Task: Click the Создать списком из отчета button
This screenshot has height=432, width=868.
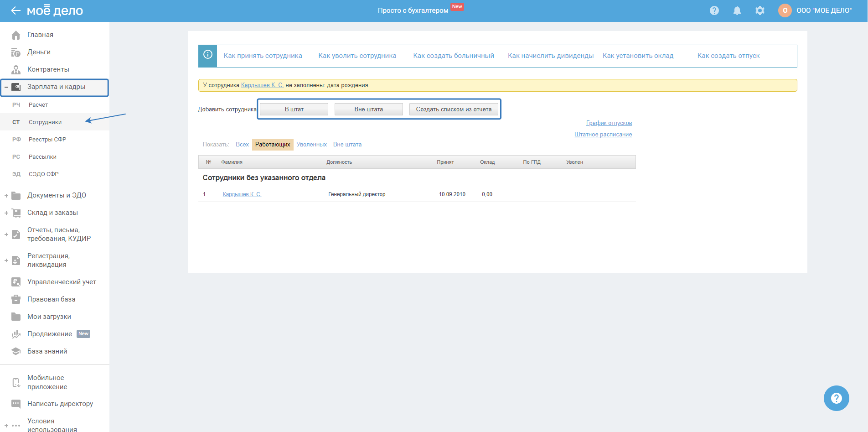Action: tap(454, 109)
